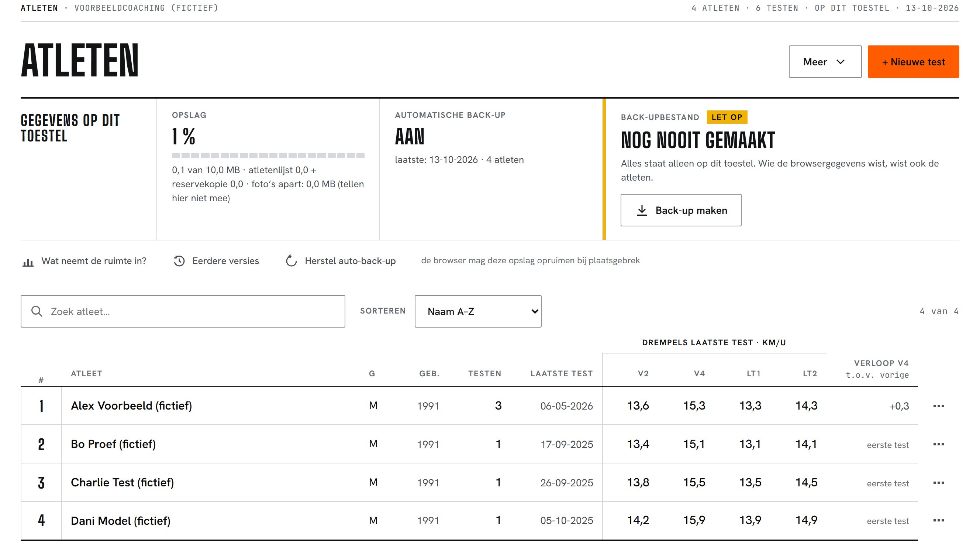This screenshot has width=980, height=551.
Task: Open the more options menu for Dani Model
Action: (938, 520)
